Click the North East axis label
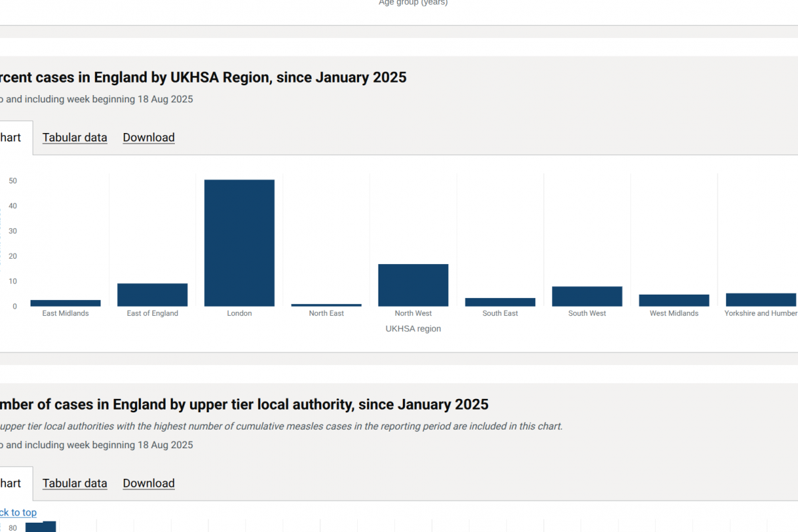The image size is (798, 532). tap(327, 313)
